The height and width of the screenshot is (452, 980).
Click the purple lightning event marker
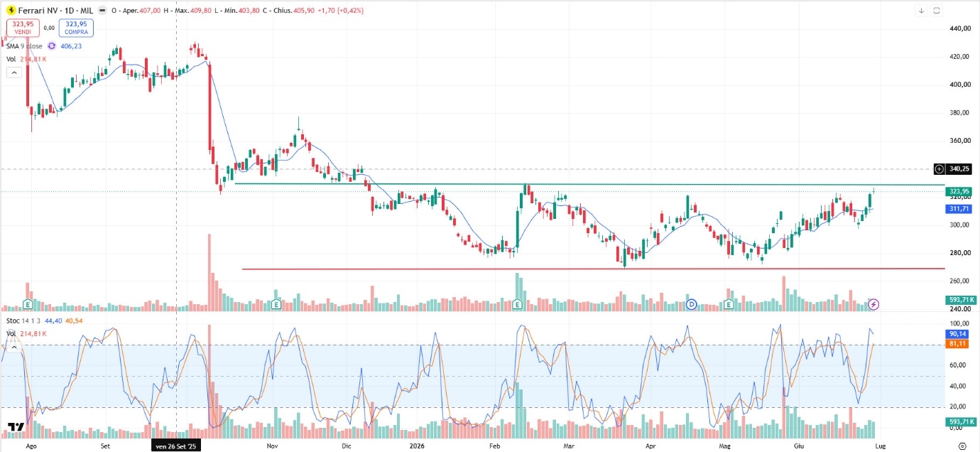(874, 304)
